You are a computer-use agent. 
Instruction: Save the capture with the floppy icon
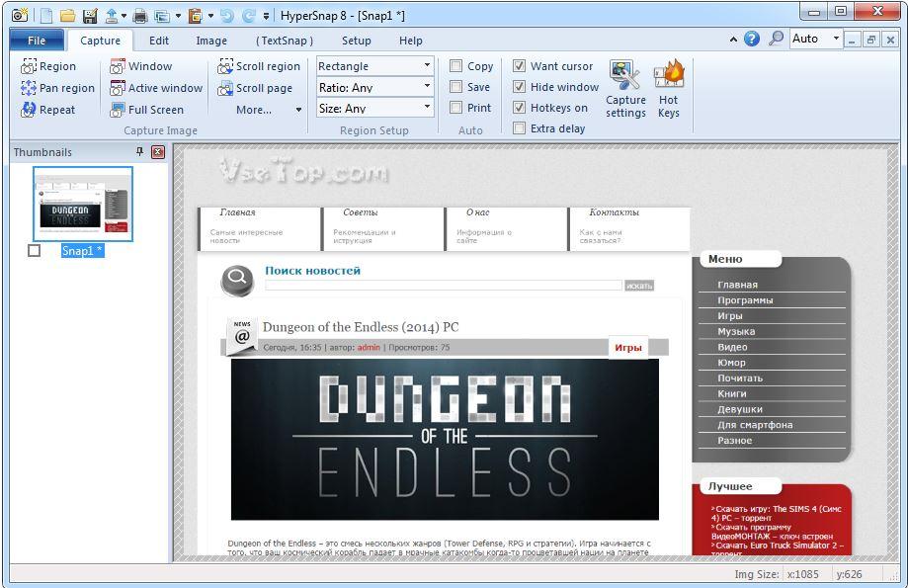[90, 16]
